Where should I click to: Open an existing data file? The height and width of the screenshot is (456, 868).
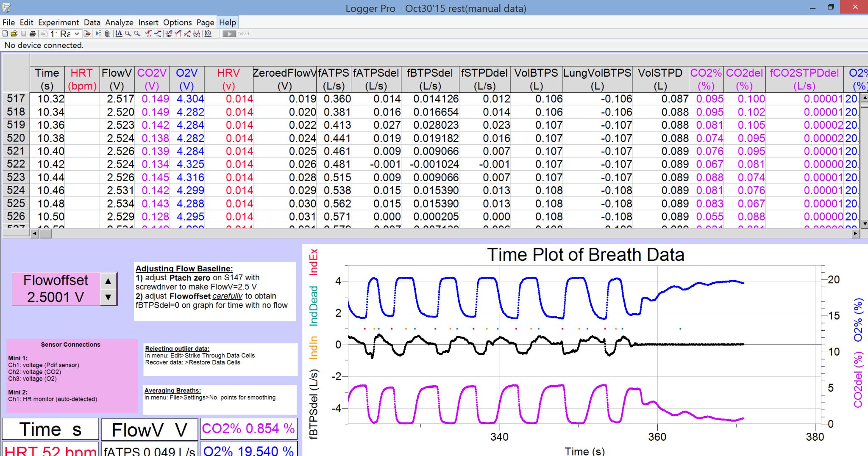14,34
